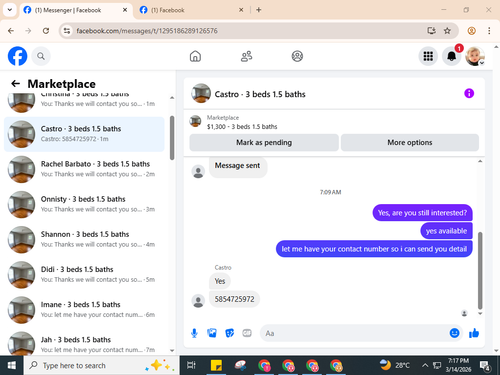
Task: Open the Friends icon in top navigation
Action: [246, 56]
